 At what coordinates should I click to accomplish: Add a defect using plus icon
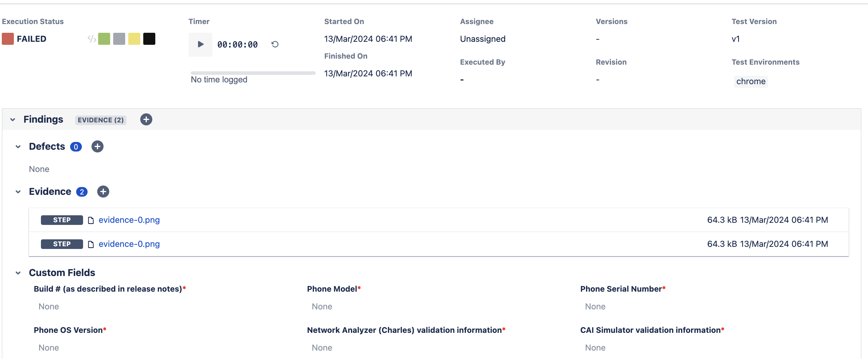tap(98, 146)
